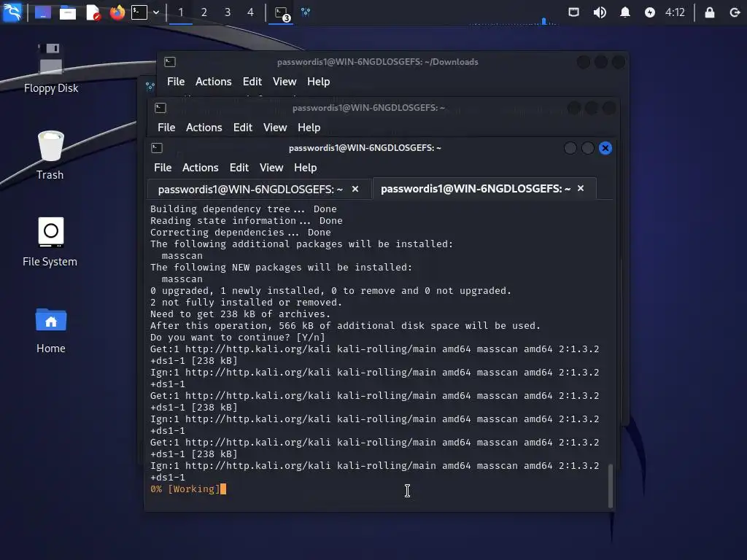Click the middle terminal title bar icon
The width and height of the screenshot is (747, 560).
coord(160,108)
